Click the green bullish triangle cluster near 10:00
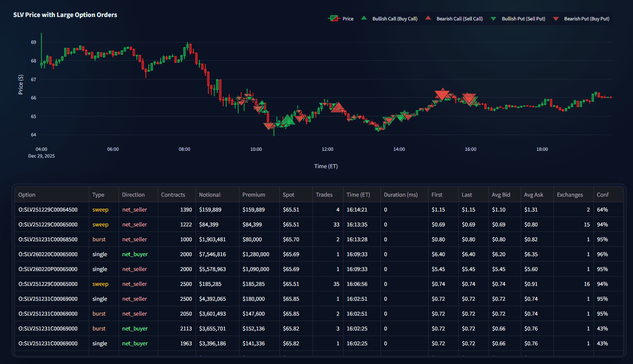The image size is (633, 364). coord(288,120)
